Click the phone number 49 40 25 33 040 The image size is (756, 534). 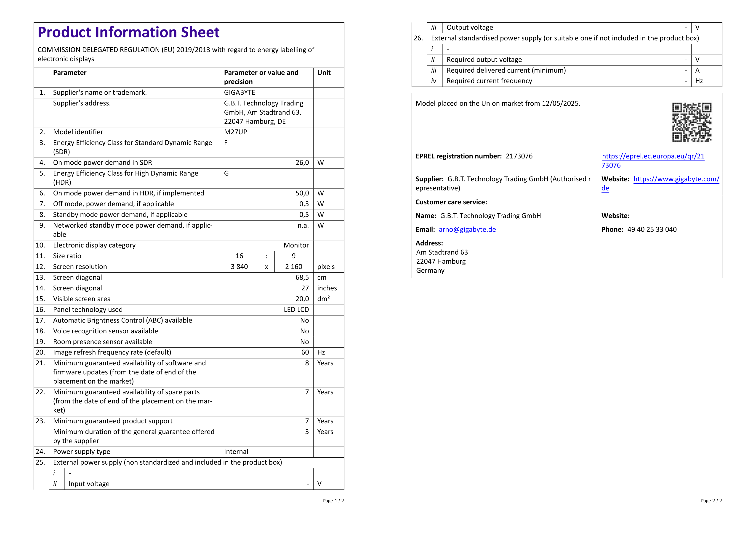[652, 230]
